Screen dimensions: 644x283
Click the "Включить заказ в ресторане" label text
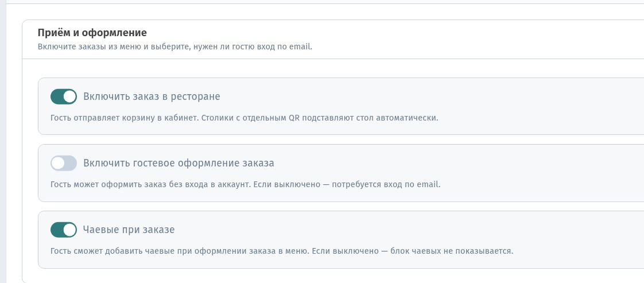[x=152, y=96]
